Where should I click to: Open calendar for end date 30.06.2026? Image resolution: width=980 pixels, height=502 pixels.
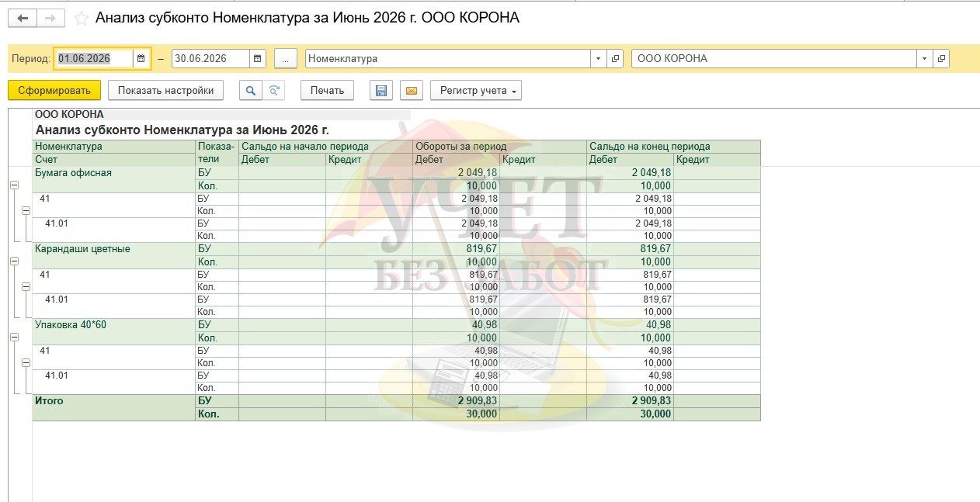click(x=258, y=59)
